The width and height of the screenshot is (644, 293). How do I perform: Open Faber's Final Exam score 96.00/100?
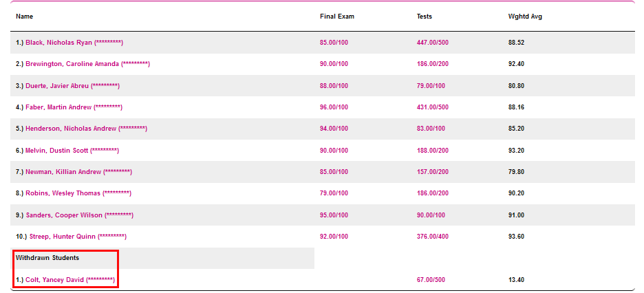pyautogui.click(x=334, y=107)
